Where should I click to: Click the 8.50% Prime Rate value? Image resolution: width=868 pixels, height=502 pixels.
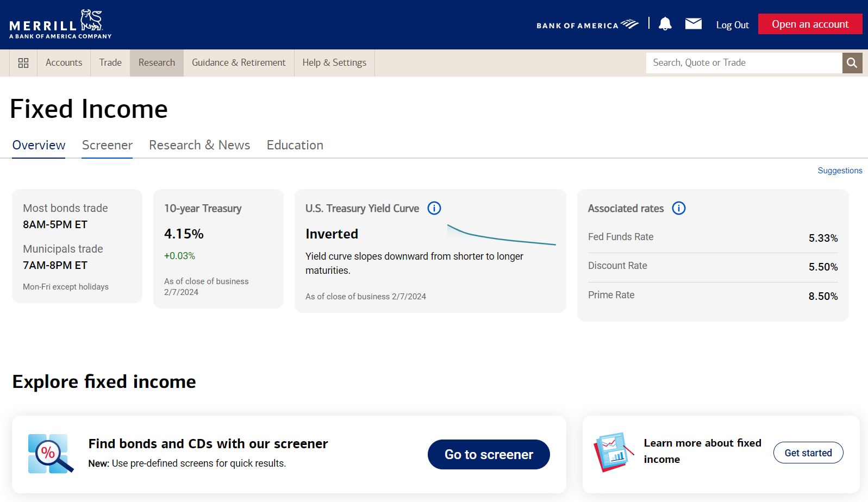click(823, 296)
